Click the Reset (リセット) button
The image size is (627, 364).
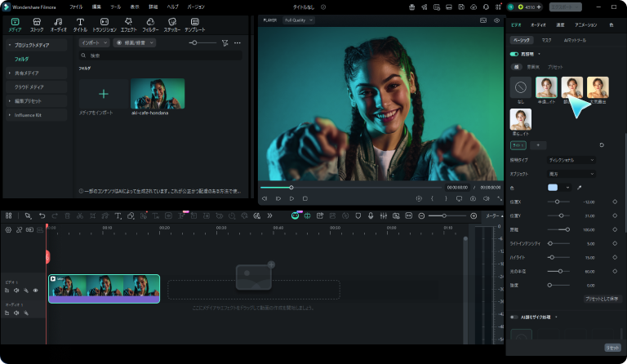(x=611, y=347)
